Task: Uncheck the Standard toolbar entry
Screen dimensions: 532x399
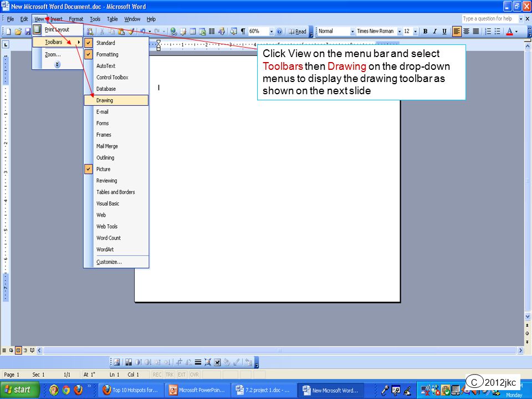Action: click(116, 43)
